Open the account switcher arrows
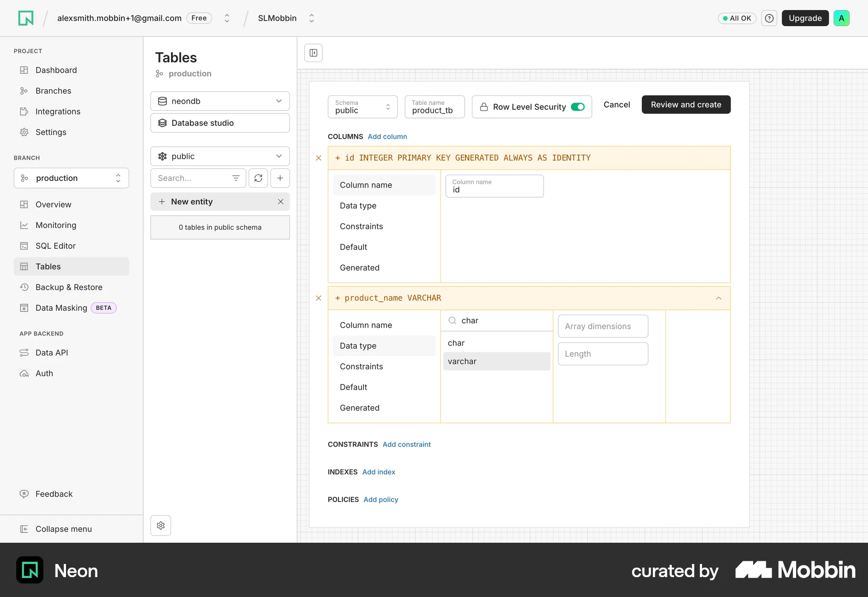The width and height of the screenshot is (868, 597). [x=227, y=18]
